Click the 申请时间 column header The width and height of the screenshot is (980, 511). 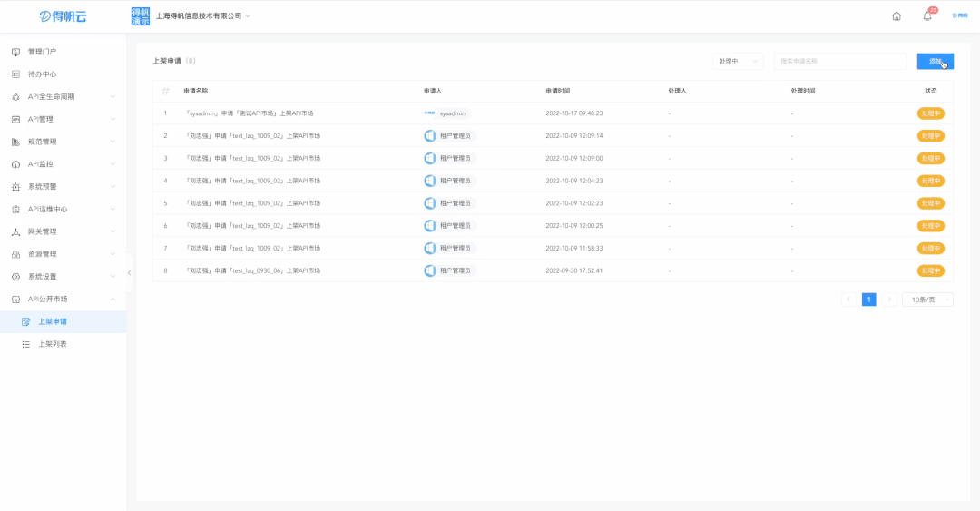557,92
